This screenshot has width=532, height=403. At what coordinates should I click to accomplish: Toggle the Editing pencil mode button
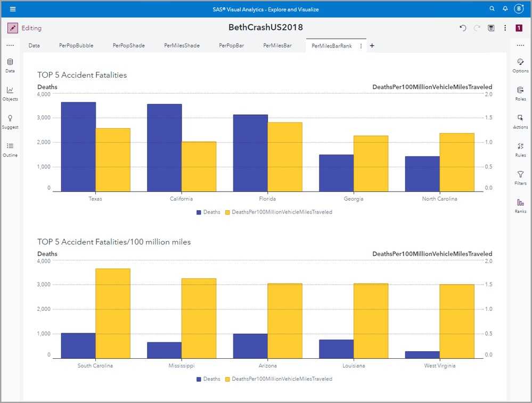click(x=13, y=28)
